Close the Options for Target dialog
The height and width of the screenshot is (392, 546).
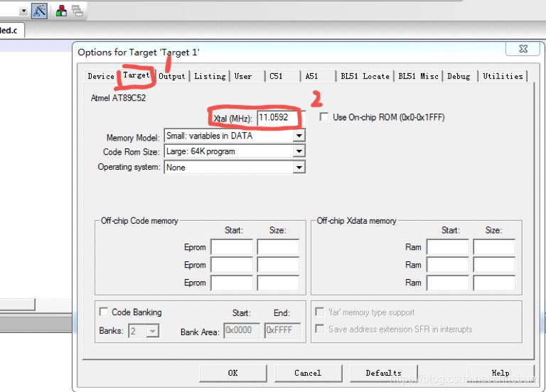[523, 49]
